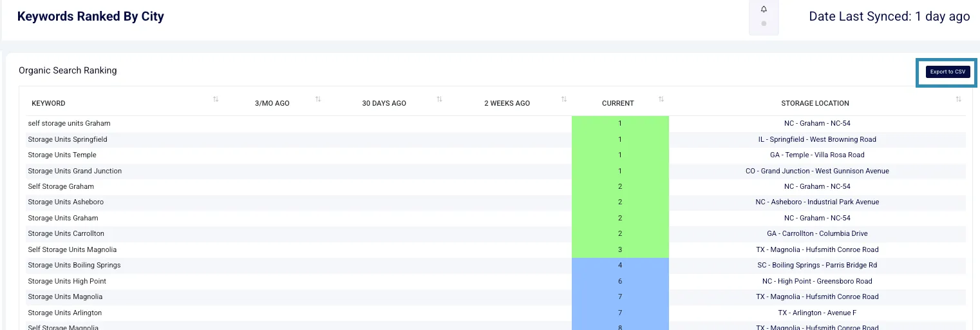Sort by the CURRENT column arrows

pos(661,99)
